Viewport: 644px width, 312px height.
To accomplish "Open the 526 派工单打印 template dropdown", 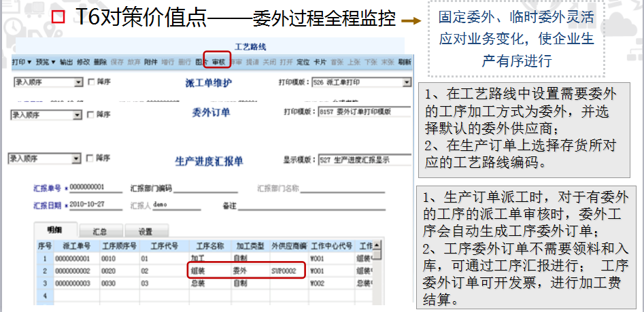I will (407, 82).
